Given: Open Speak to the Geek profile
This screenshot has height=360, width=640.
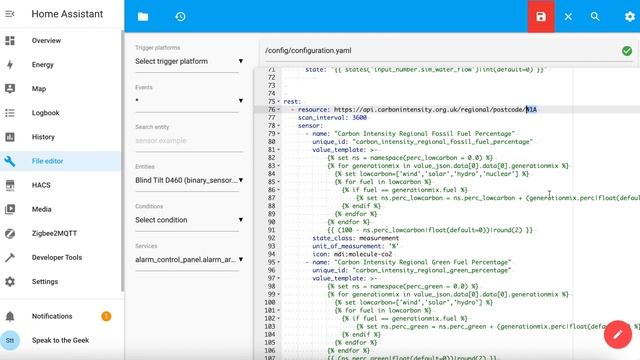Looking at the screenshot, I should pos(60,340).
